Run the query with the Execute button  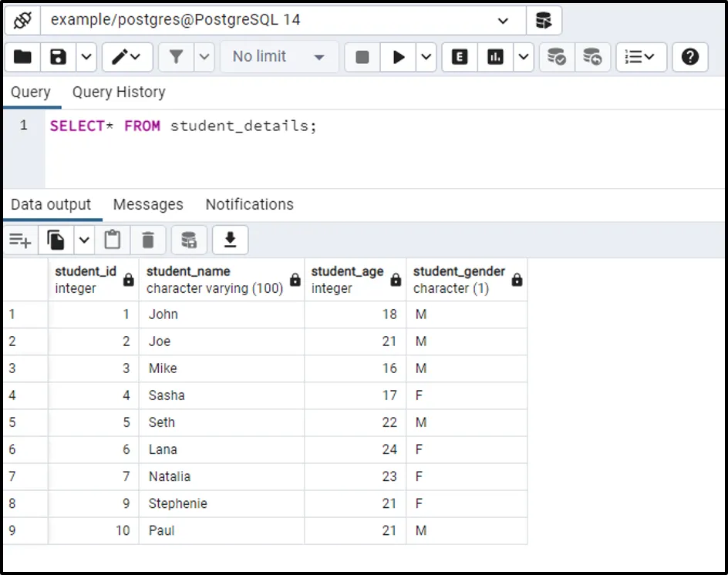(399, 57)
